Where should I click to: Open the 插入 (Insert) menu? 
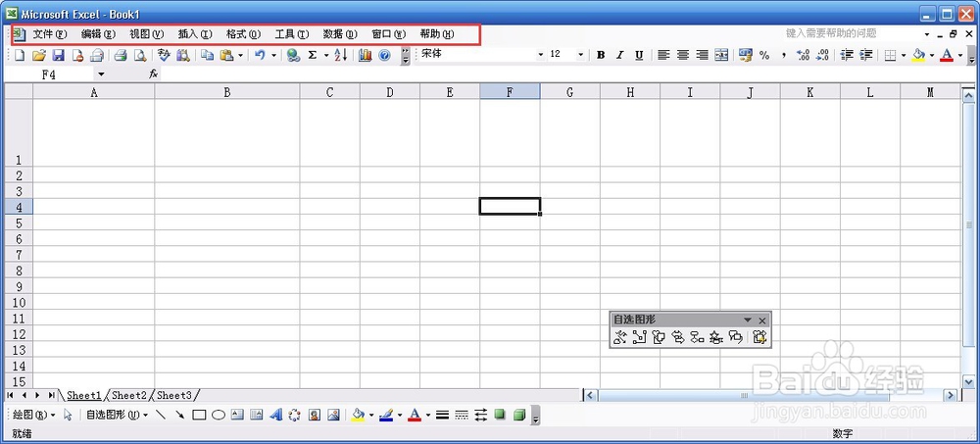coord(195,33)
